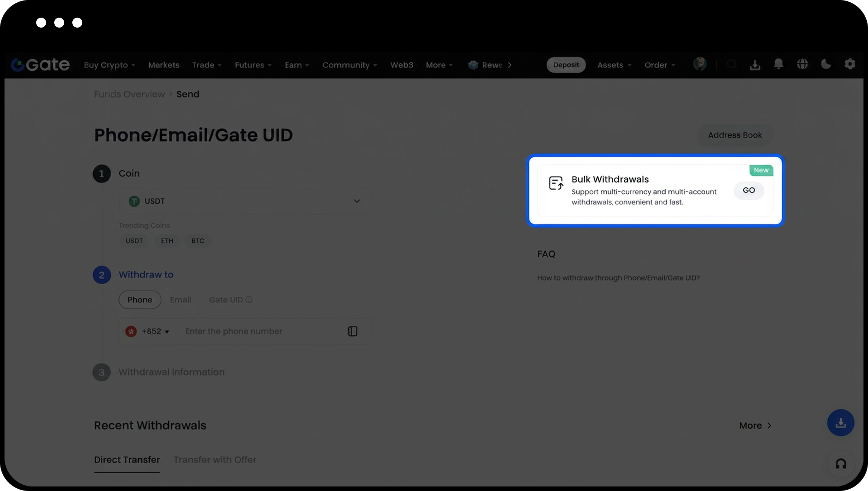Select the Gate UID withdraw option

pos(226,300)
